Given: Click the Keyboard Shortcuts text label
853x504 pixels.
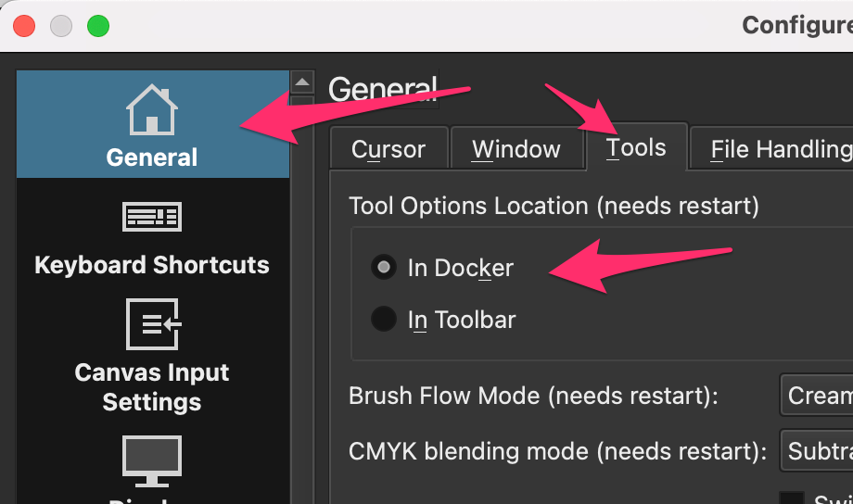Looking at the screenshot, I should pos(152,265).
